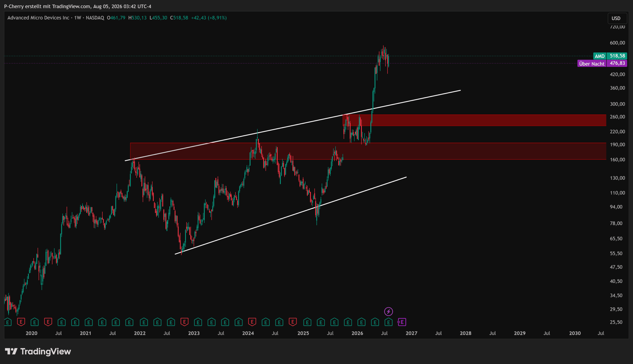Image resolution: width=633 pixels, height=364 pixels.
Task: Click the 2027 time axis label
Action: coord(411,333)
